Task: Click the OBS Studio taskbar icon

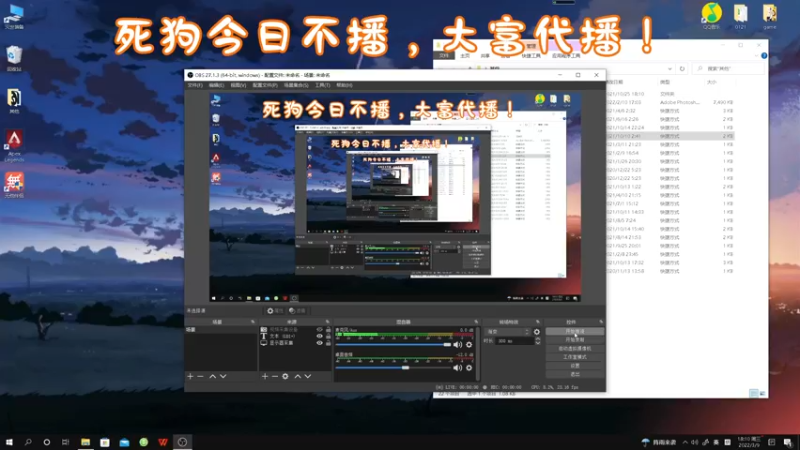Action: [x=182, y=442]
